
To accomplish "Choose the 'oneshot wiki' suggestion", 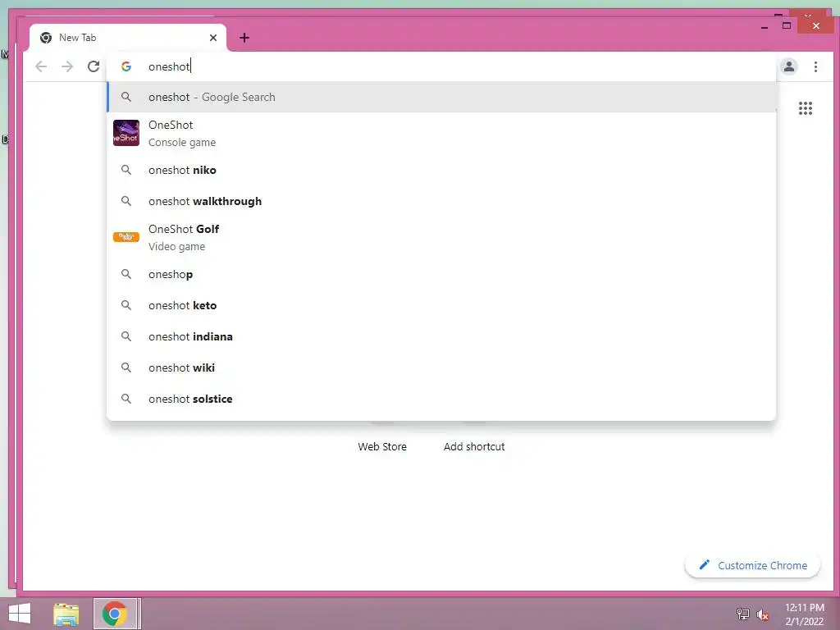I will pyautogui.click(x=441, y=367).
